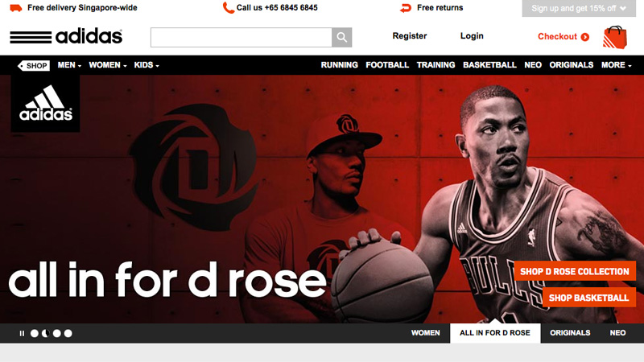Expand the WOMEN dropdown in nav bar
The image size is (644, 362).
[108, 65]
